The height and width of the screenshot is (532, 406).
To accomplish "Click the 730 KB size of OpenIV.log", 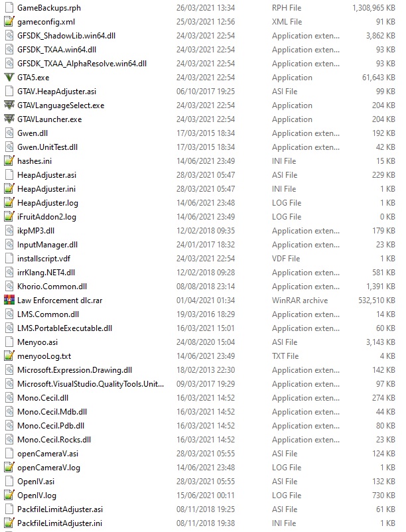I will coord(383,496).
